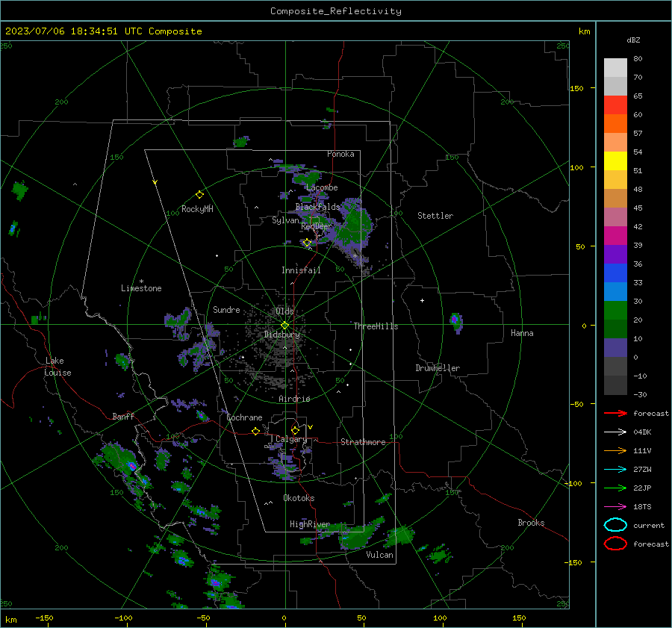Click the Lacombe town label
672x628 pixels.
(x=322, y=187)
